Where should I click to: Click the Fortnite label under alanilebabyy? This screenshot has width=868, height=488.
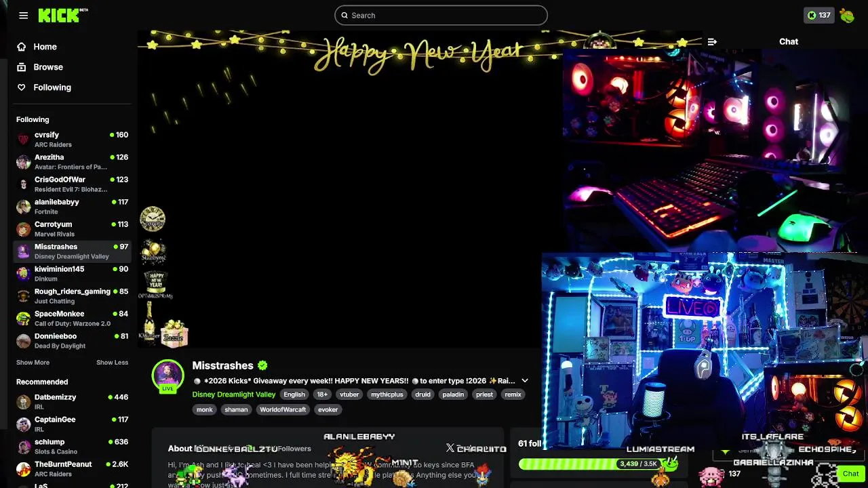point(46,211)
